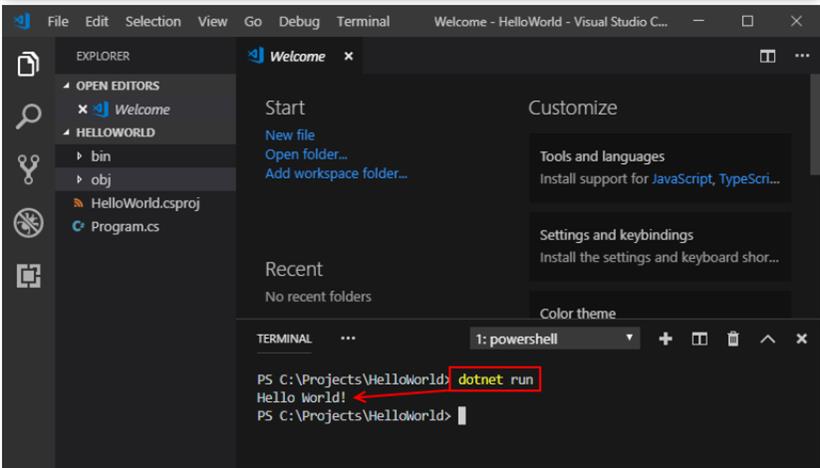Open the Go menu
This screenshot has width=820, height=468.
[253, 21]
